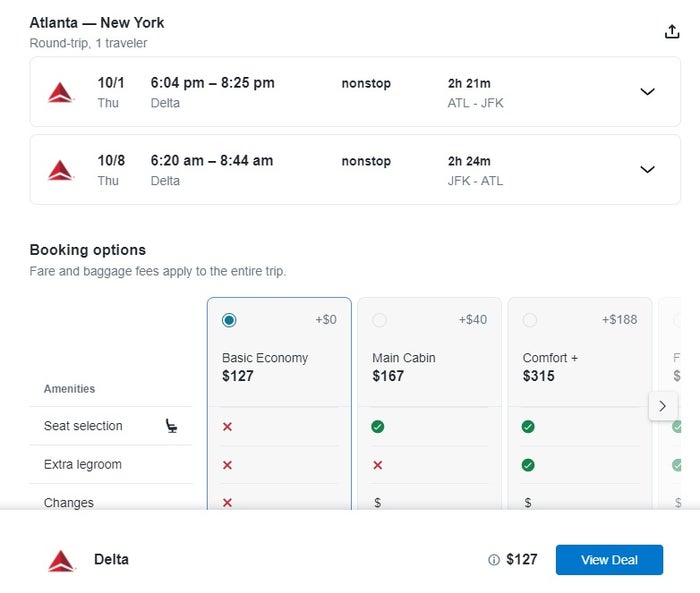Click the Atlanta — New York title
Image resolution: width=700 pixels, height=593 pixels.
pyautogui.click(x=97, y=22)
